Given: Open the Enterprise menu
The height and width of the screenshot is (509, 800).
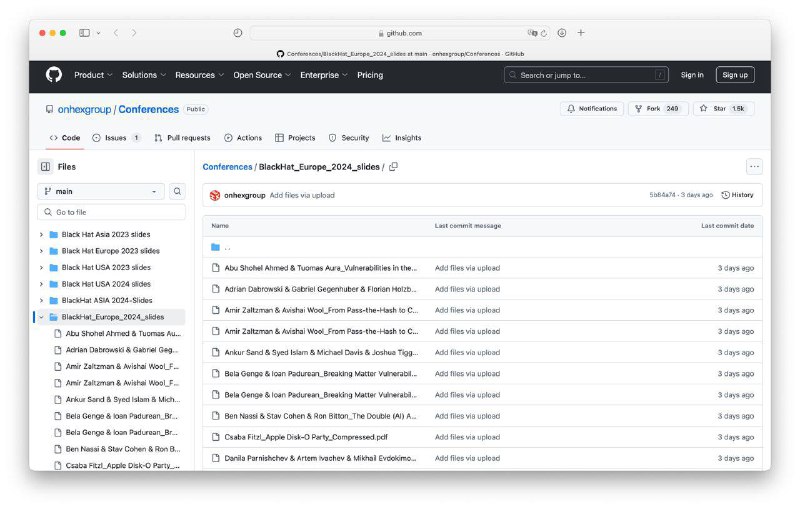Looking at the screenshot, I should (x=323, y=75).
